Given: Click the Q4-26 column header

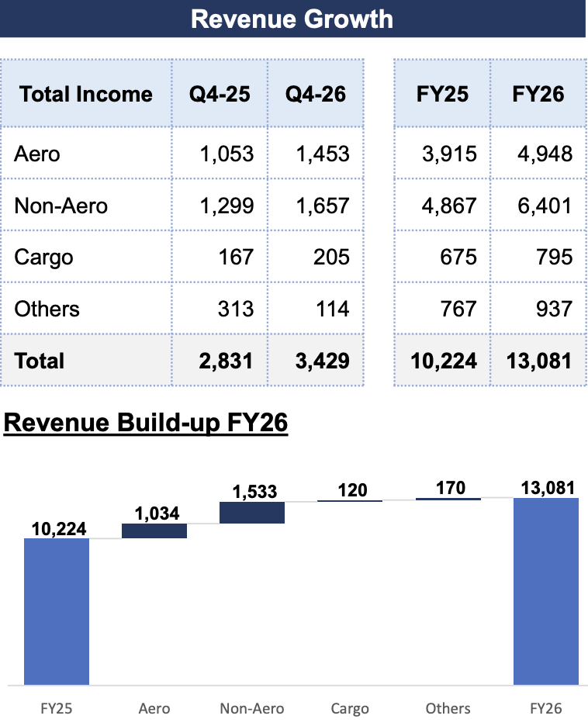Looking at the screenshot, I should (316, 94).
